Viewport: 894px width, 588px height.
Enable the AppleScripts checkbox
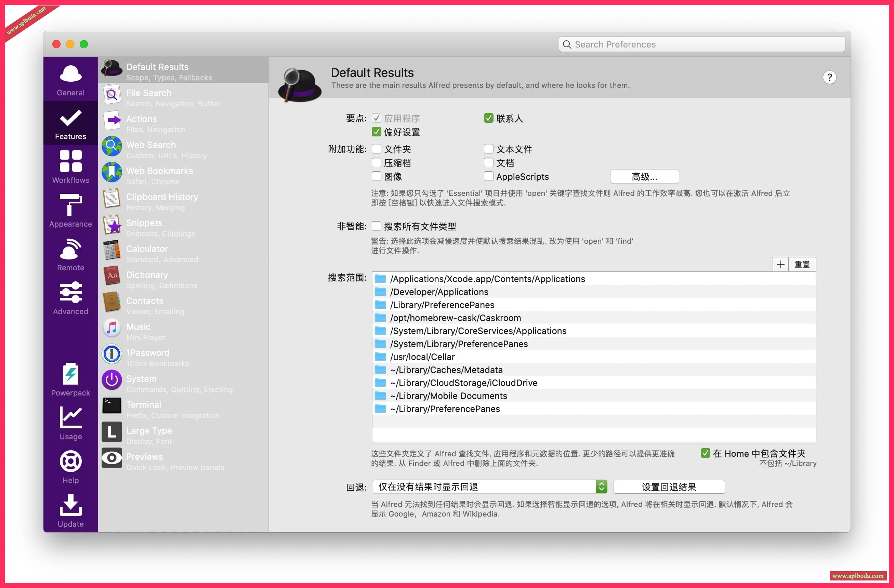[488, 176]
